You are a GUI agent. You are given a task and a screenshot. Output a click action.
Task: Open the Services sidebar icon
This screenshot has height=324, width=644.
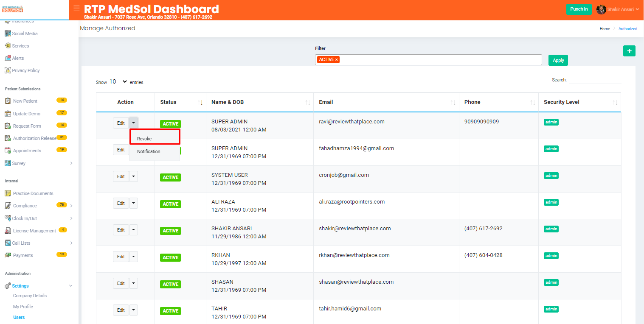pos(8,46)
